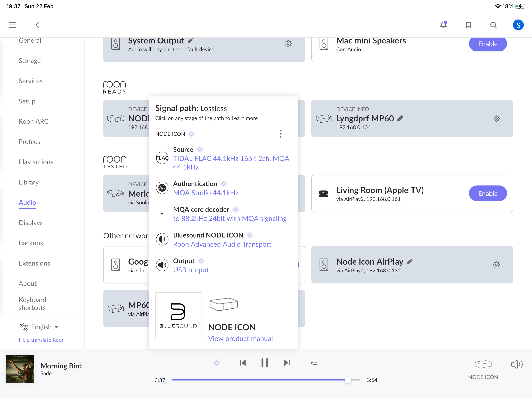Image resolution: width=532 pixels, height=399 pixels.
Task: Open settings gear for Lyngdprf MP60
Action: [x=496, y=118]
